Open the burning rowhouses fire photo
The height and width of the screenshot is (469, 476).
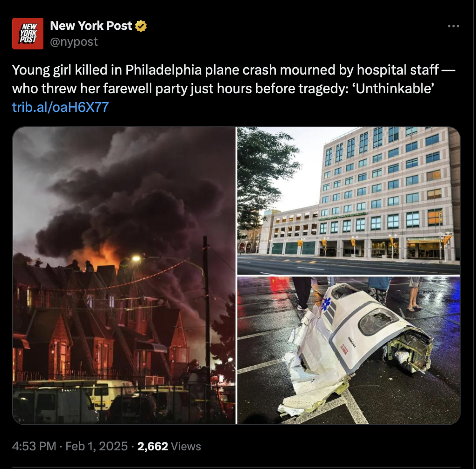coord(124,276)
